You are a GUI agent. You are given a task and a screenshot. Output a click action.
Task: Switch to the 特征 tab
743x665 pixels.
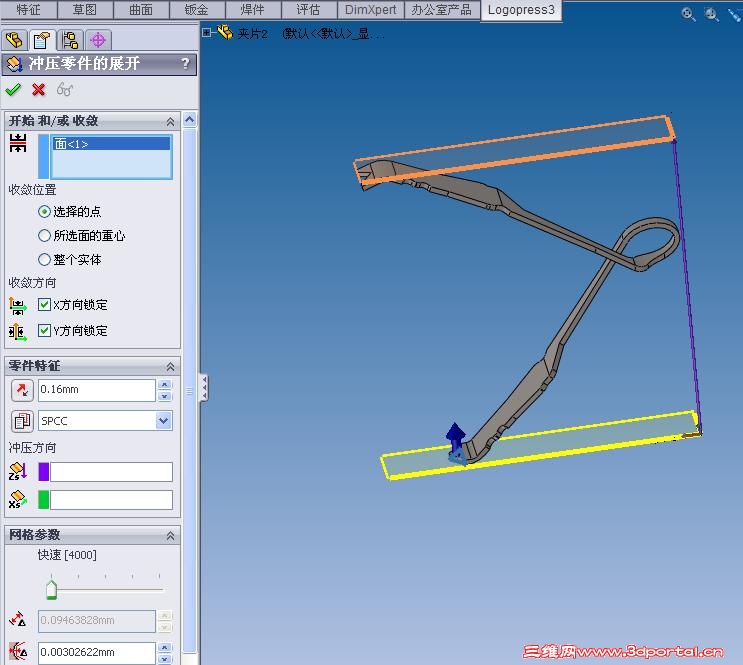[28, 9]
